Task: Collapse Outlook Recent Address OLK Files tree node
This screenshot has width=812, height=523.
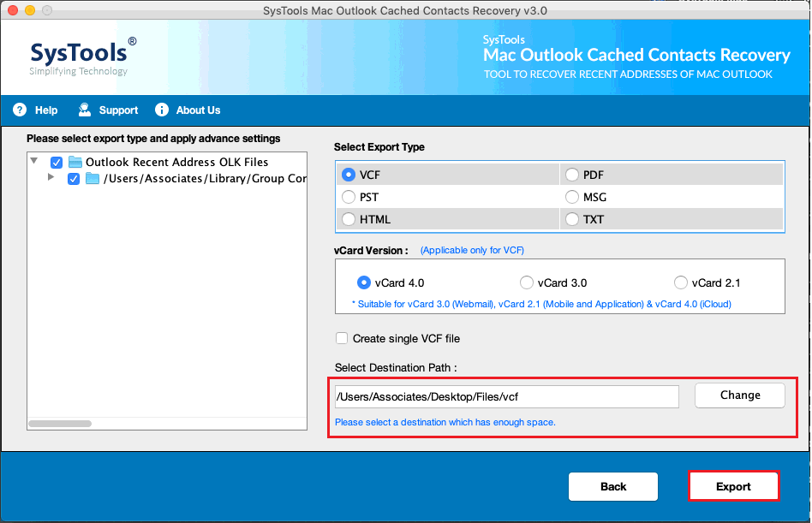Action: [x=34, y=161]
